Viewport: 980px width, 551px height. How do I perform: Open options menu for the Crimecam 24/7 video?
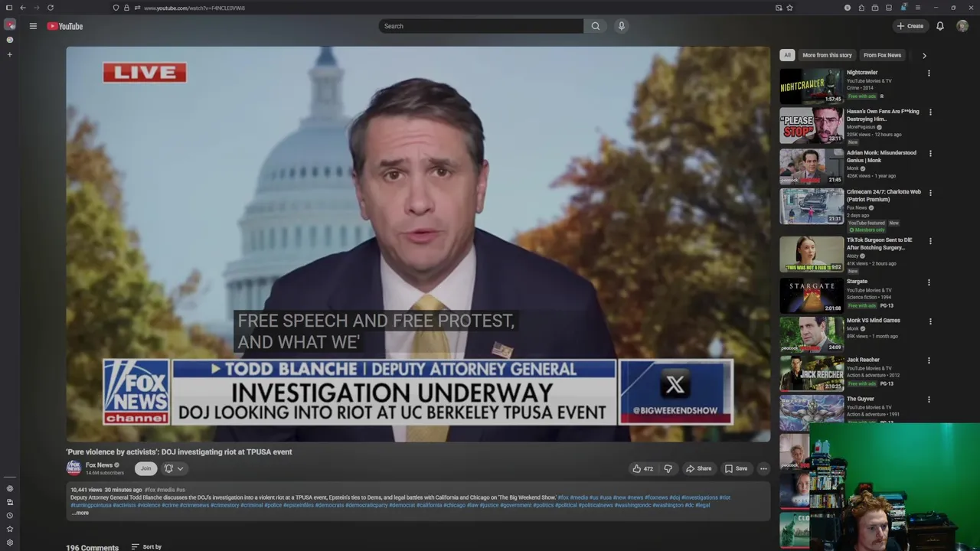point(930,193)
